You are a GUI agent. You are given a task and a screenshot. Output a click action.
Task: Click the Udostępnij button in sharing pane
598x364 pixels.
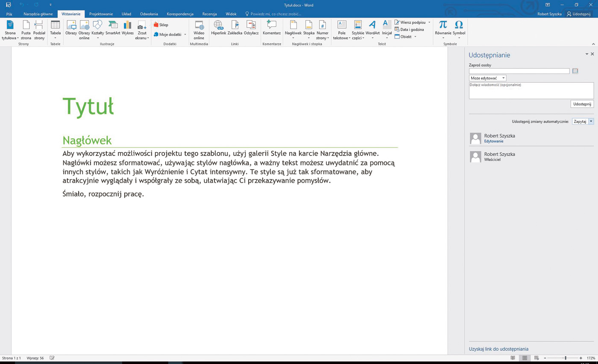[x=582, y=104]
